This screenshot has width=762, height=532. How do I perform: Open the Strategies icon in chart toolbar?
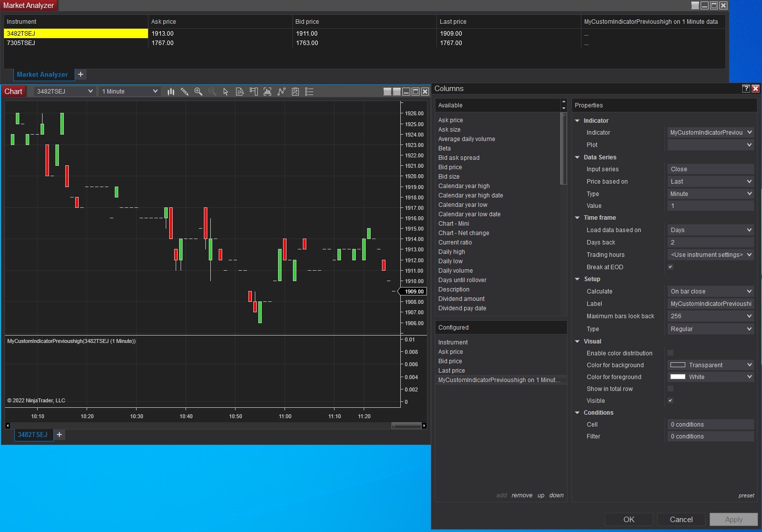click(295, 92)
